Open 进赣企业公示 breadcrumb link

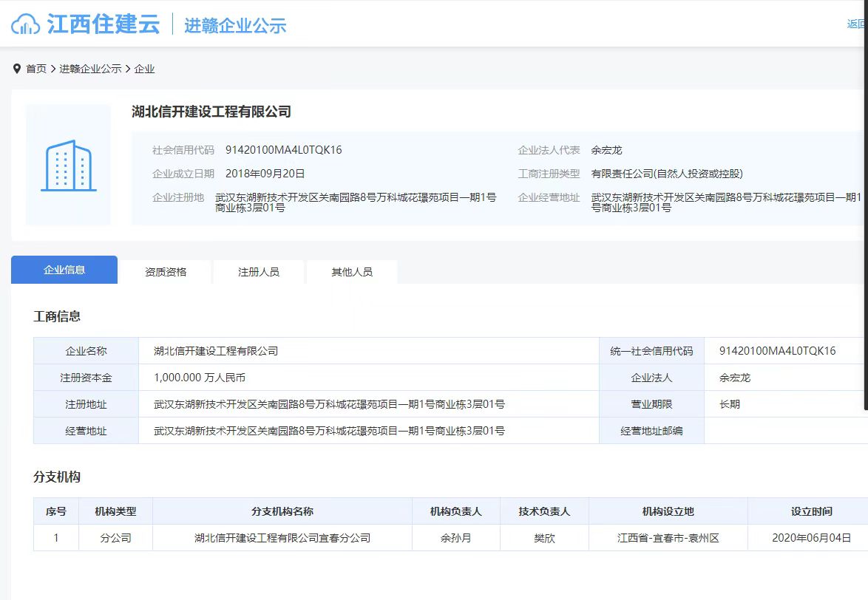pyautogui.click(x=90, y=69)
